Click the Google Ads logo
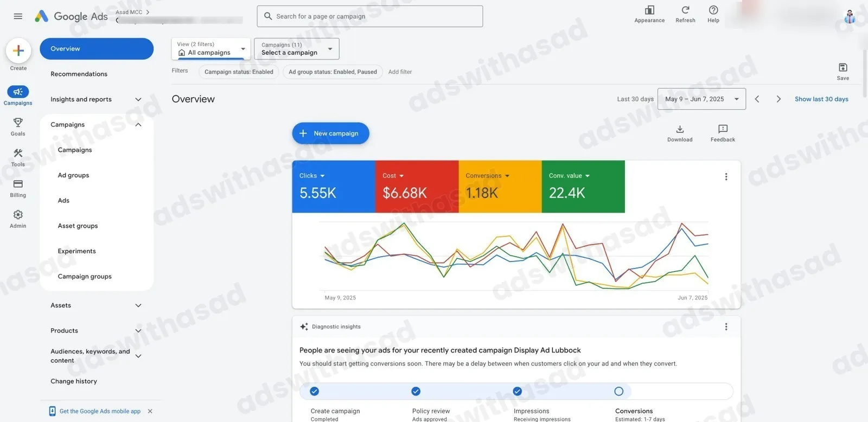 pyautogui.click(x=71, y=16)
